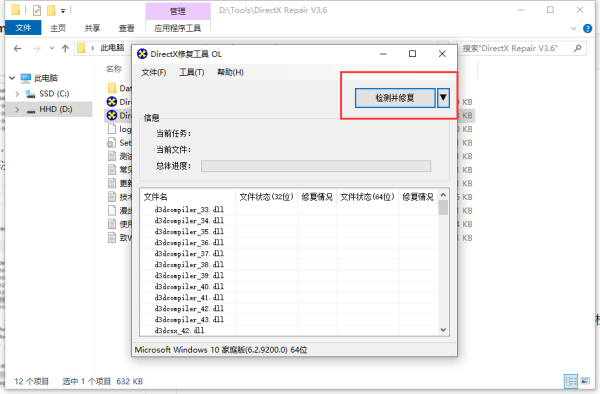Viewport: 600px width, 394px height.
Task: Select 此电脑 in navigation pane
Action: pyautogui.click(x=46, y=78)
